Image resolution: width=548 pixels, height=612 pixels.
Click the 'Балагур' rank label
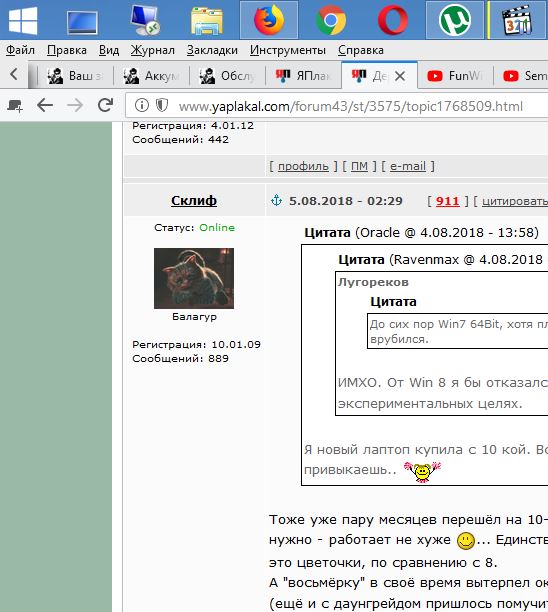click(x=194, y=317)
